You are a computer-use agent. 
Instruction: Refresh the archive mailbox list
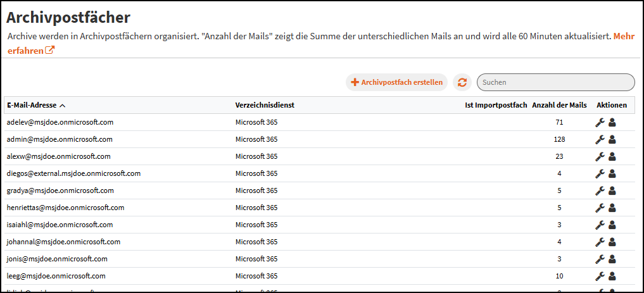(462, 82)
